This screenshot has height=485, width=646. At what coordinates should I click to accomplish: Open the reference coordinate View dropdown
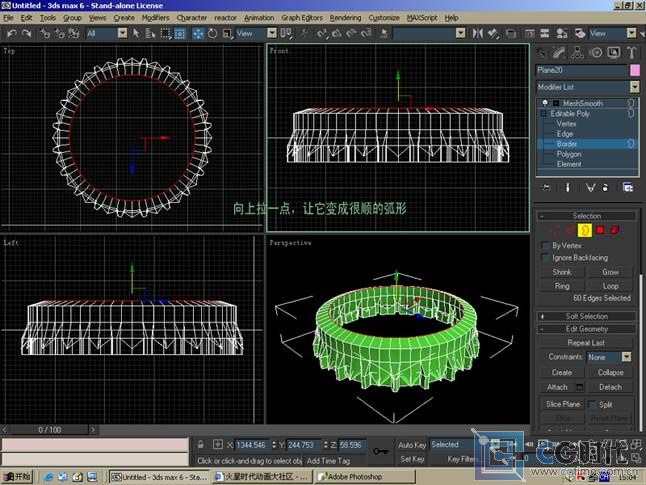[272, 33]
